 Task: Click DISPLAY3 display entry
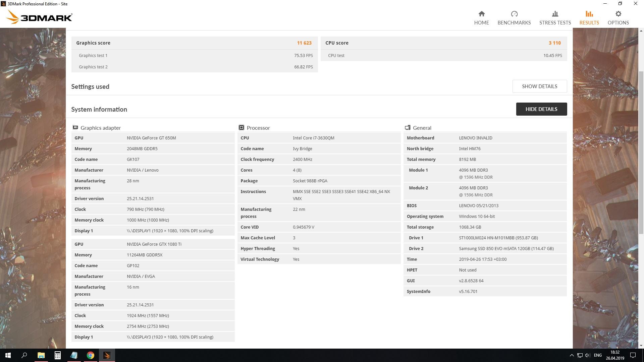point(170,337)
